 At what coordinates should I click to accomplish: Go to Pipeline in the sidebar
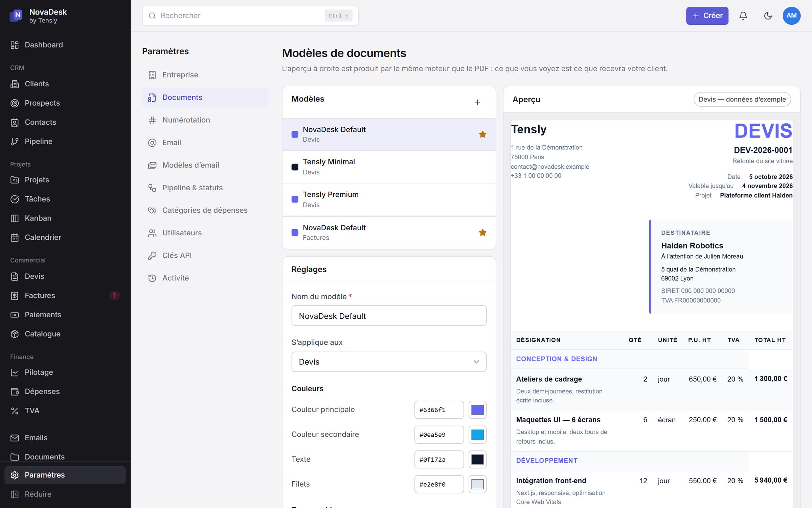65,141
